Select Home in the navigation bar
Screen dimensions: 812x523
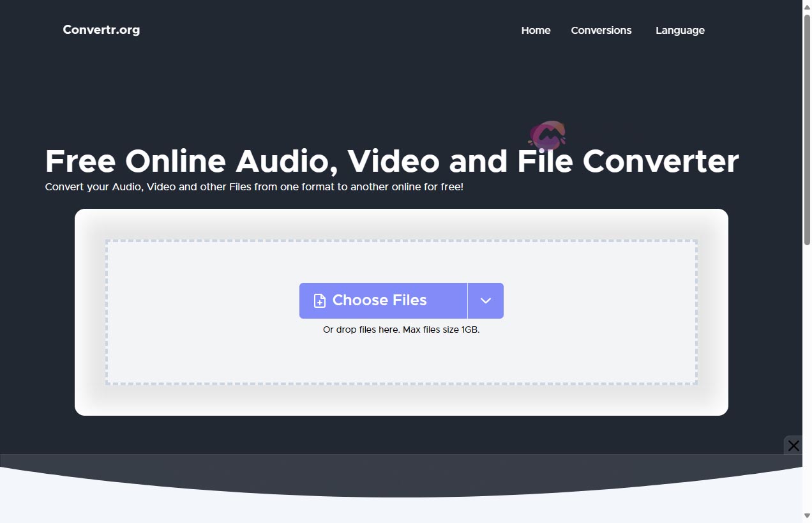coord(536,30)
